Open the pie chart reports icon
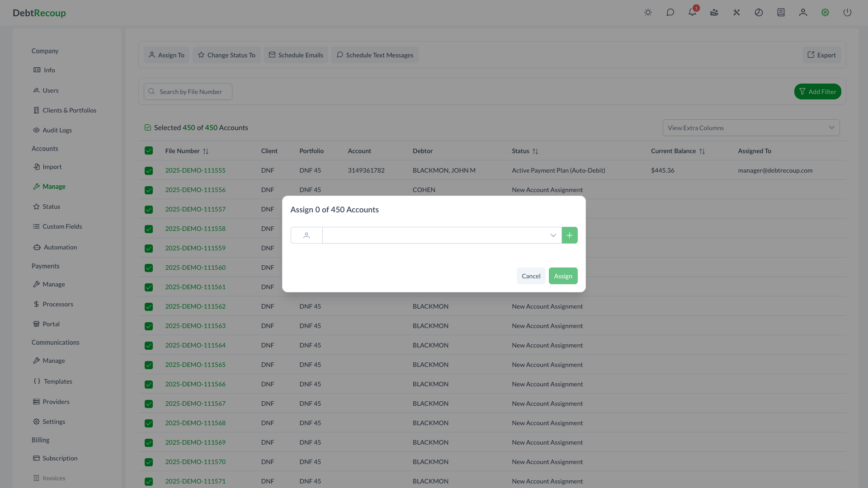Image resolution: width=868 pixels, height=488 pixels. [x=759, y=13]
